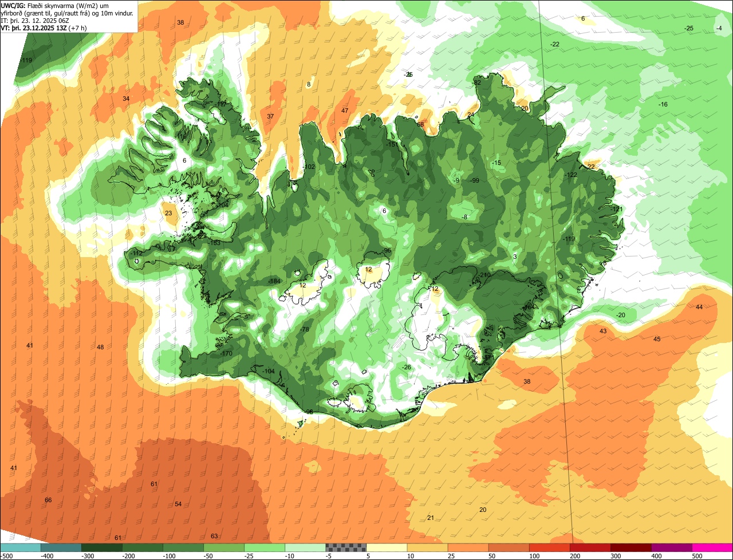Click the map value '-184'

tap(274, 281)
